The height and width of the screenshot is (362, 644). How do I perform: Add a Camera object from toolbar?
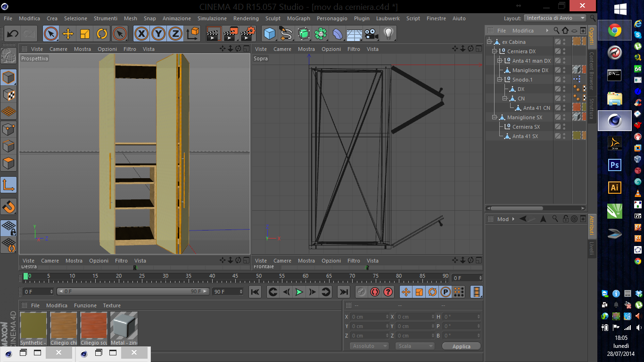tap(372, 33)
